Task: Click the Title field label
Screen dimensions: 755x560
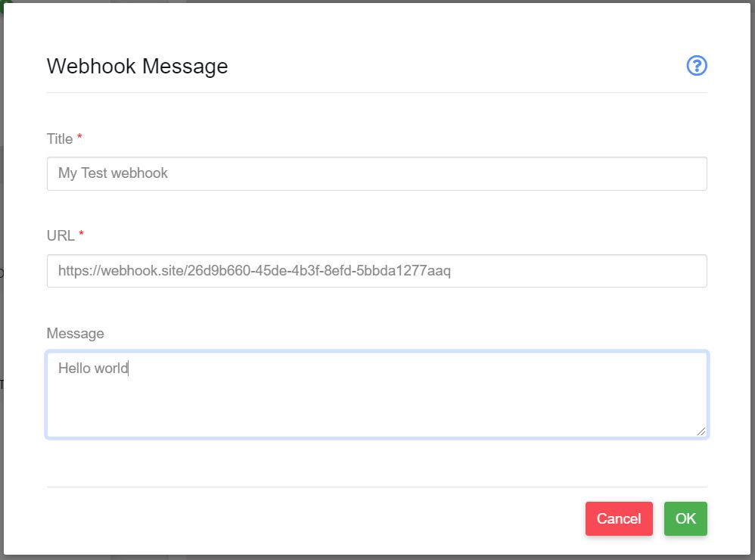Action: click(60, 138)
